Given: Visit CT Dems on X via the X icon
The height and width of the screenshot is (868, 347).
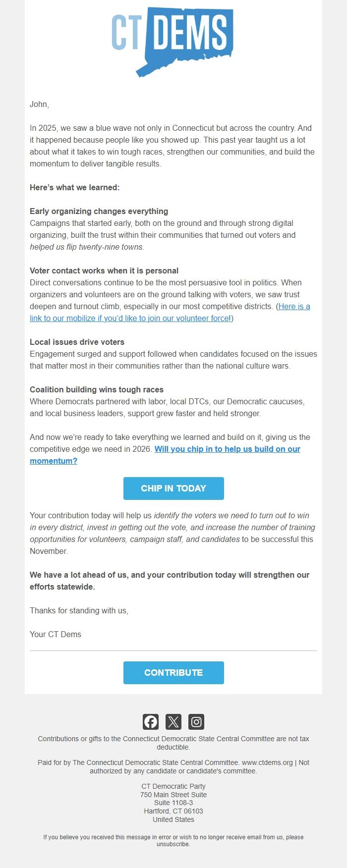Looking at the screenshot, I should coord(173,722).
